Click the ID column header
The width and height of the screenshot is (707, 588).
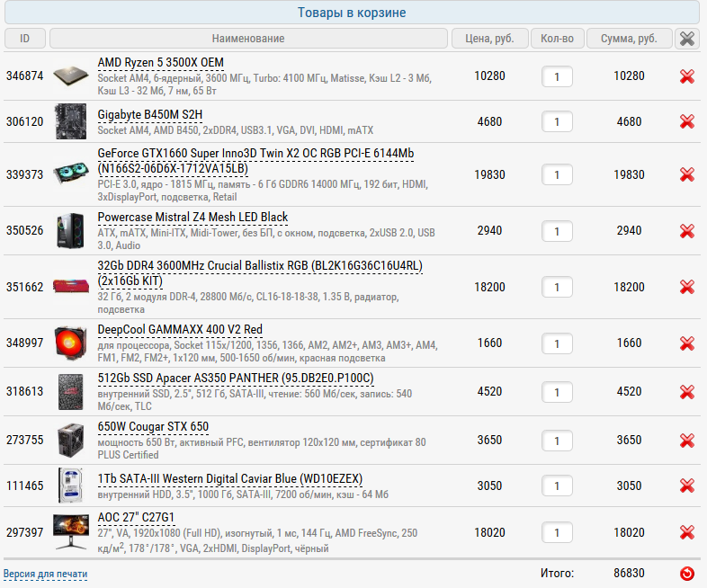(x=25, y=39)
